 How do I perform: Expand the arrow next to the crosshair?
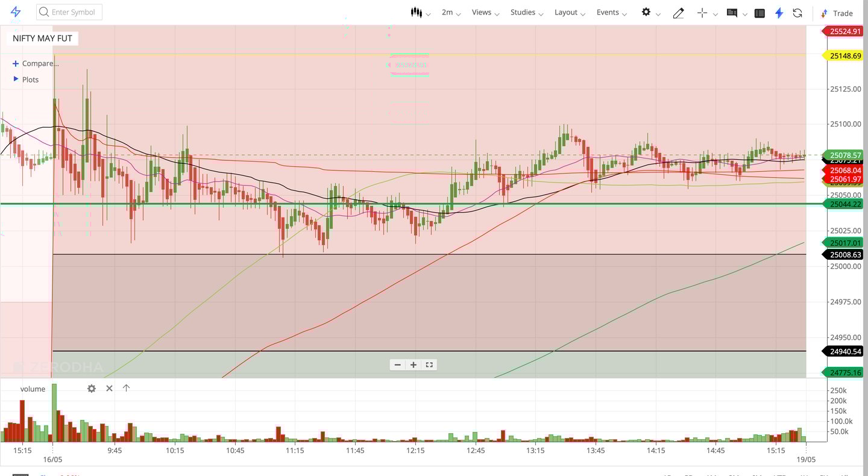tap(715, 14)
